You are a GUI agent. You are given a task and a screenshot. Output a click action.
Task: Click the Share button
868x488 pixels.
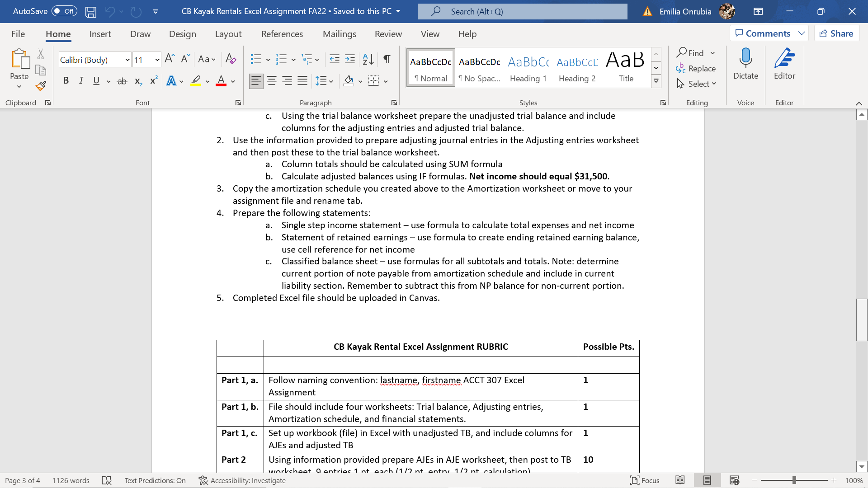pos(837,33)
